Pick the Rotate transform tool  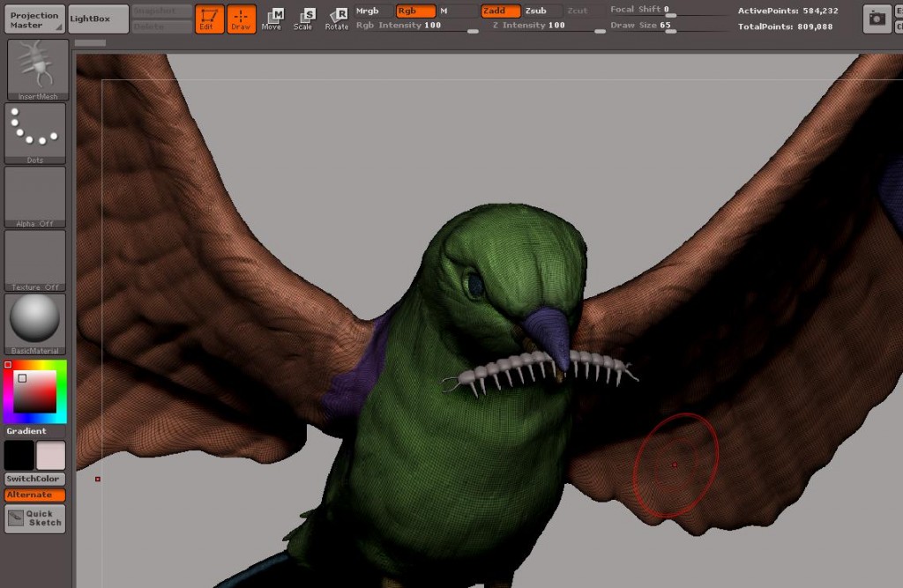[336, 19]
